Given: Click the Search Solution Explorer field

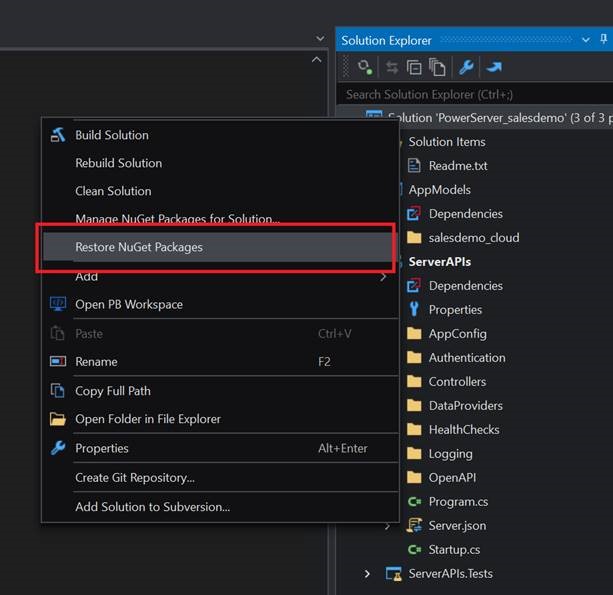Looking at the screenshot, I should click(475, 94).
